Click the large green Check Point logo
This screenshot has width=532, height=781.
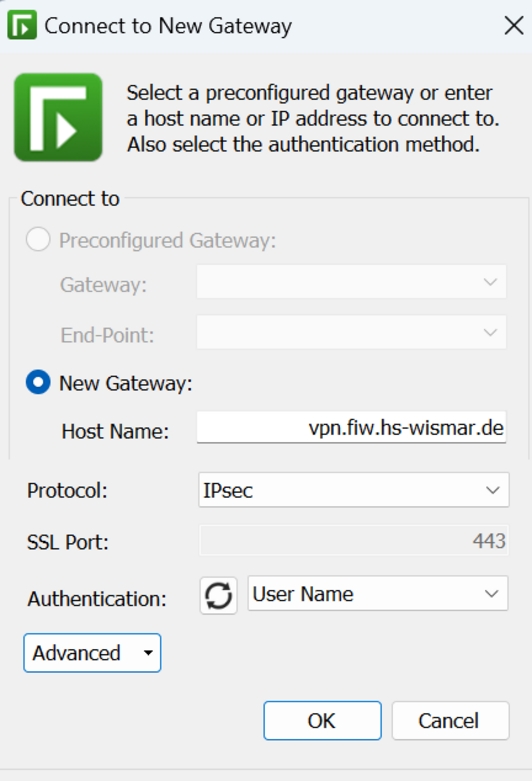[x=58, y=117]
